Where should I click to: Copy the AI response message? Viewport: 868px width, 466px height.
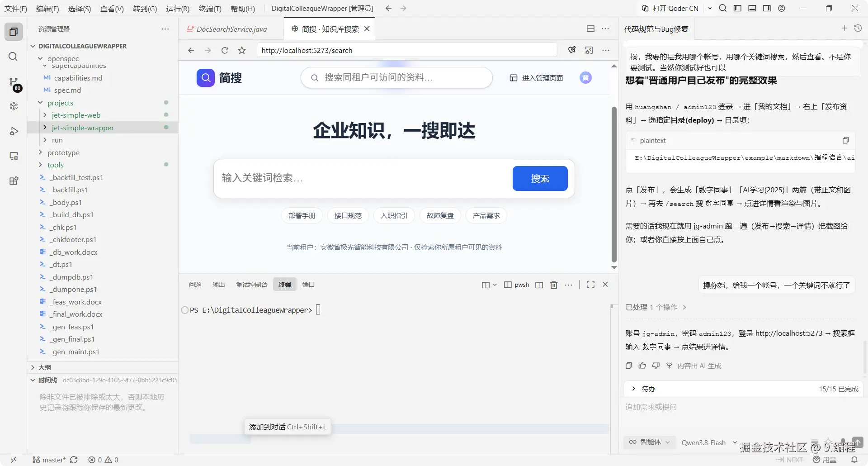click(x=628, y=366)
